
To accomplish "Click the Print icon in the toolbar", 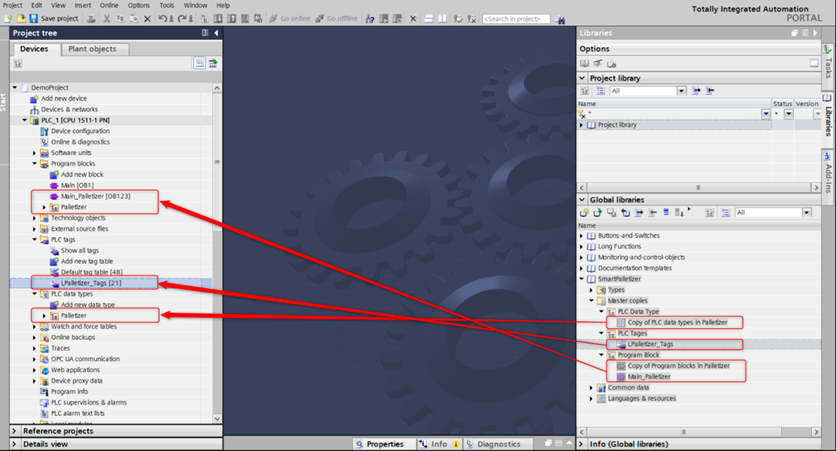I will tap(91, 19).
